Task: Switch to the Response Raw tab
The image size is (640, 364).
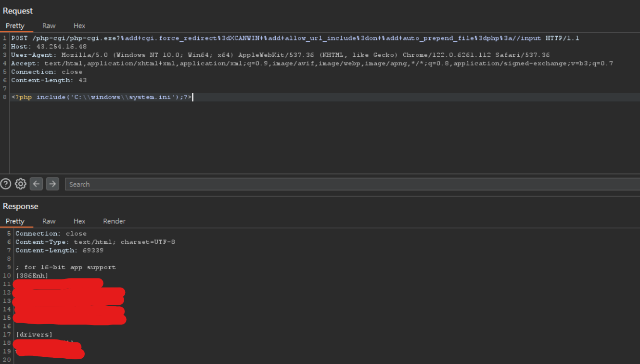Action: coord(49,221)
